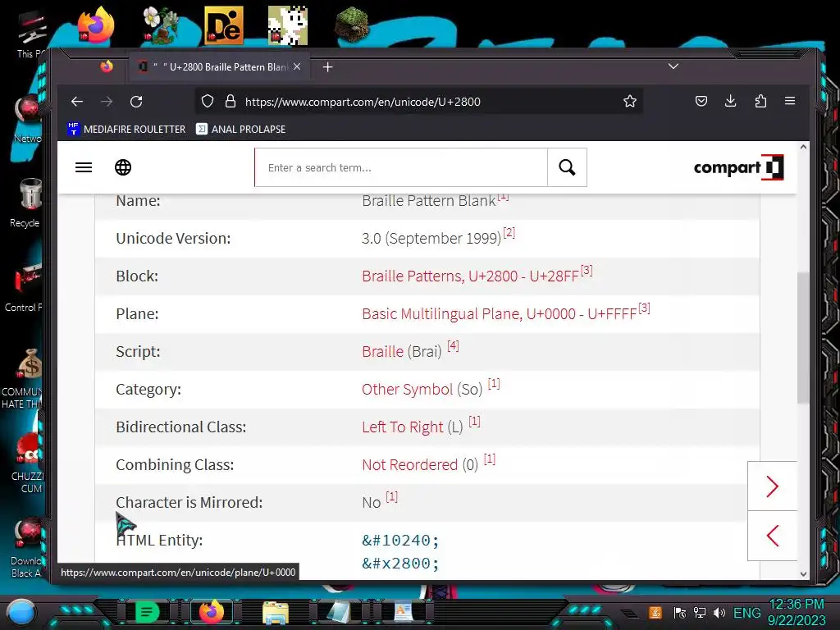Bookmark this page with the star icon

(630, 101)
